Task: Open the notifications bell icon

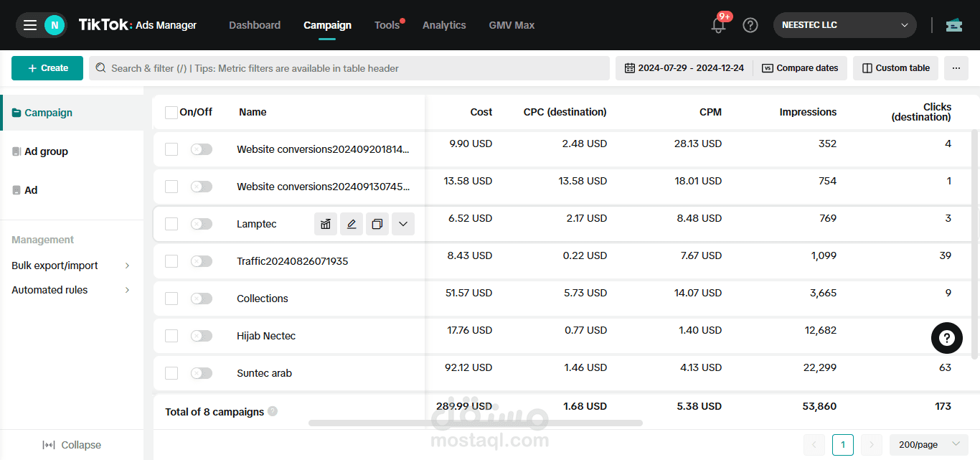Action: [718, 25]
